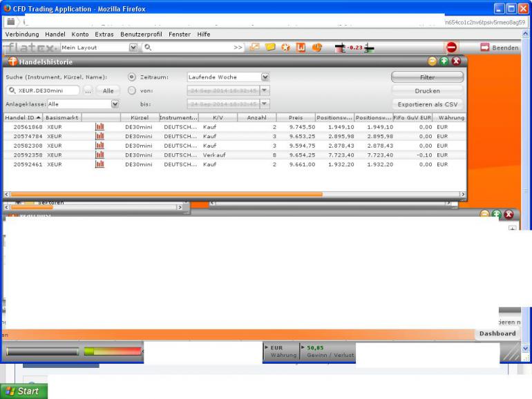This screenshot has width=532, height=399.
Task: Click the toolbar search input field
Action: tap(192, 48)
